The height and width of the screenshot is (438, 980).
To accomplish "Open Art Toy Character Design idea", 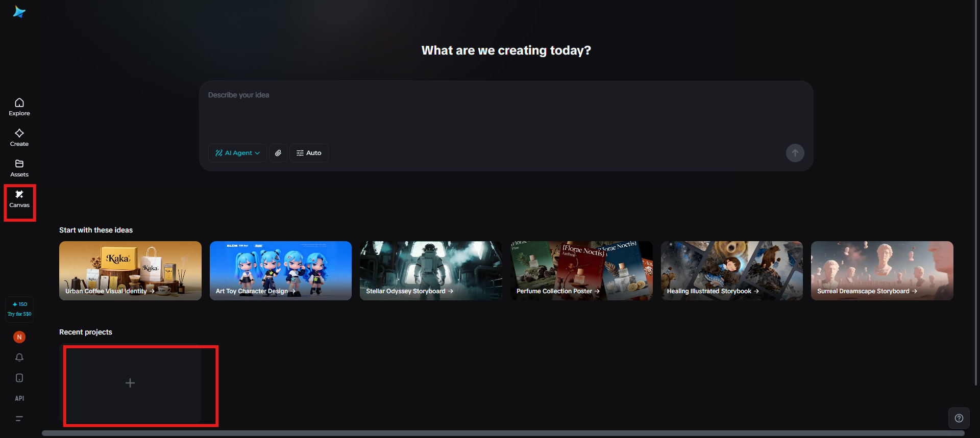I will click(281, 271).
